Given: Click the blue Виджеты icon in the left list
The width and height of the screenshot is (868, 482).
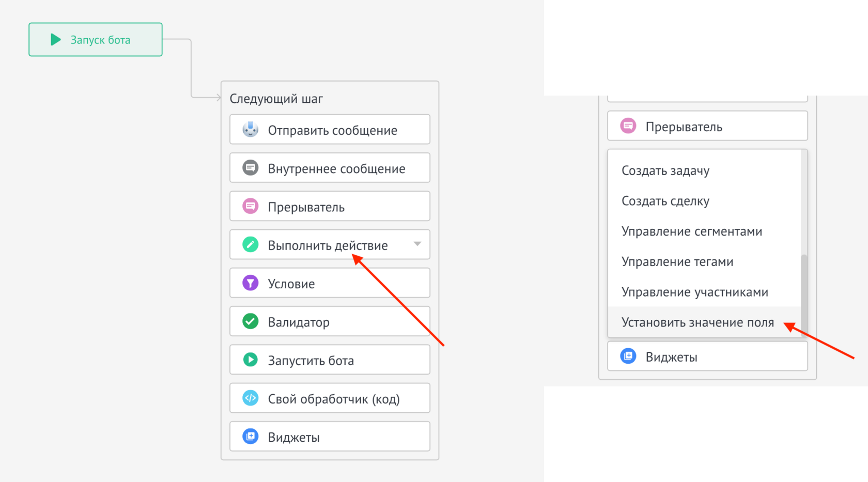Looking at the screenshot, I should point(251,437).
